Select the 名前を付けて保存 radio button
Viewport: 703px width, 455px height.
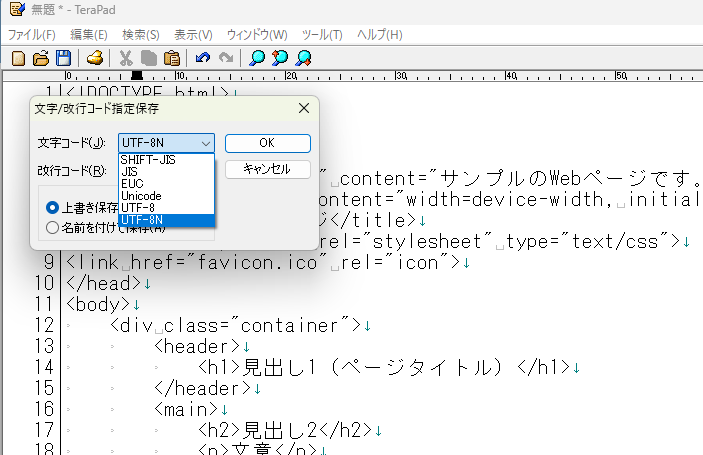coord(53,227)
